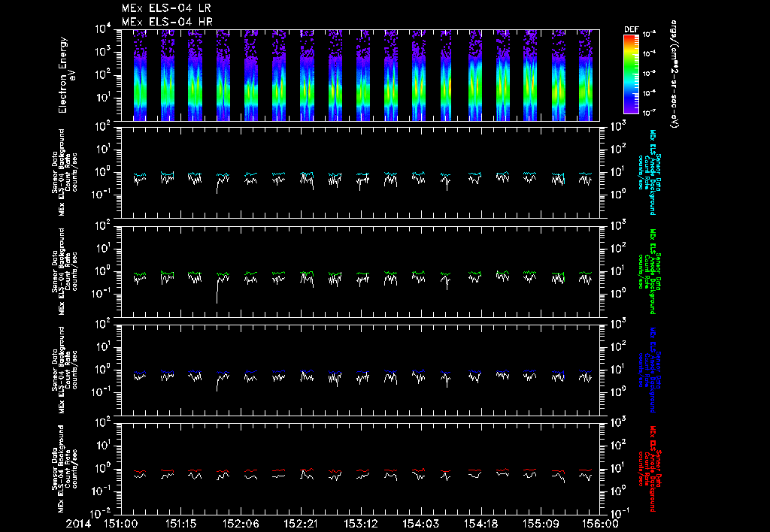Image resolution: width=770 pixels, height=532 pixels.
Task: Click the 10^-1 right-axis tick on bottom panel
Action: pyautogui.click(x=618, y=513)
